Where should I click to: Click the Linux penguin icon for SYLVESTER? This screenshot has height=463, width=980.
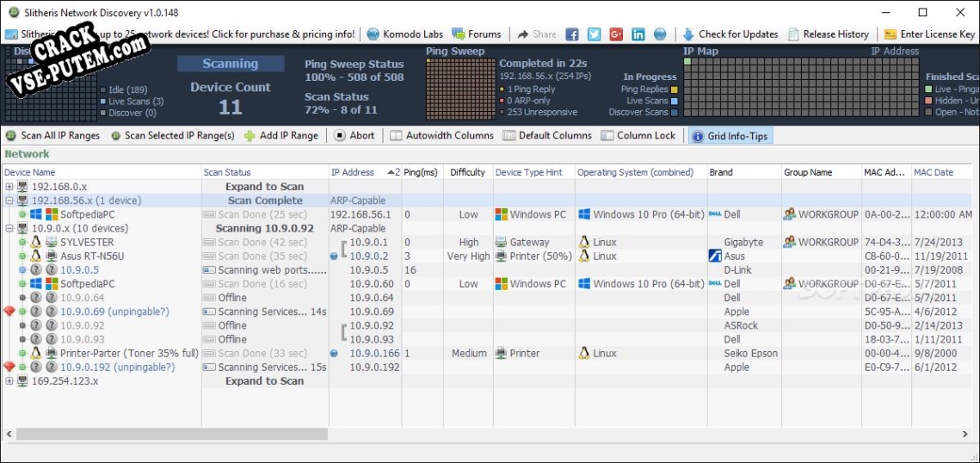coord(35,242)
